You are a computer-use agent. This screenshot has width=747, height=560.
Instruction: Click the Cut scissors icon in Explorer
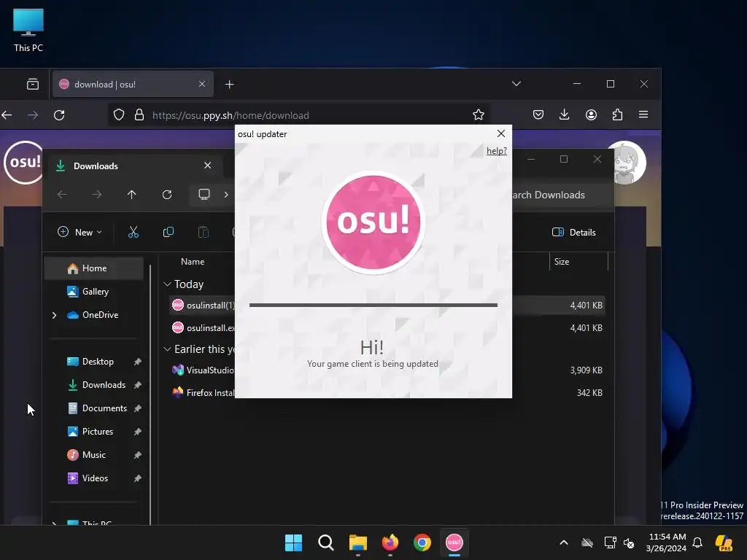click(x=133, y=233)
